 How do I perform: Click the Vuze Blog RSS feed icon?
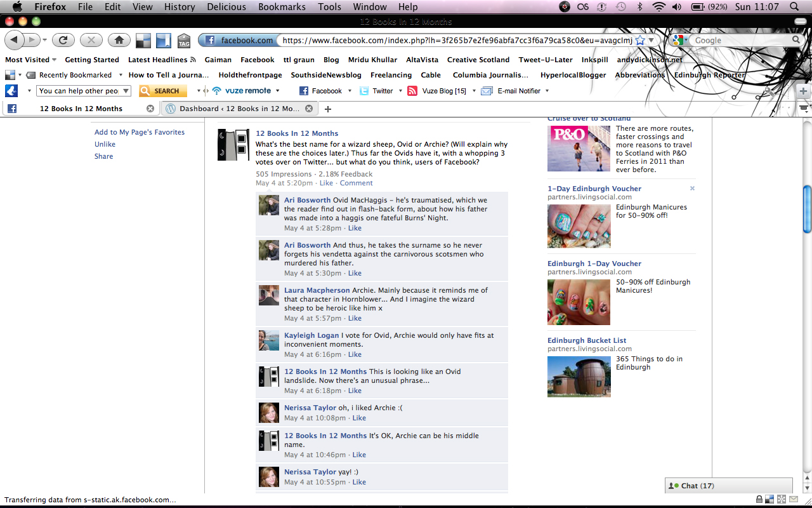(x=412, y=91)
